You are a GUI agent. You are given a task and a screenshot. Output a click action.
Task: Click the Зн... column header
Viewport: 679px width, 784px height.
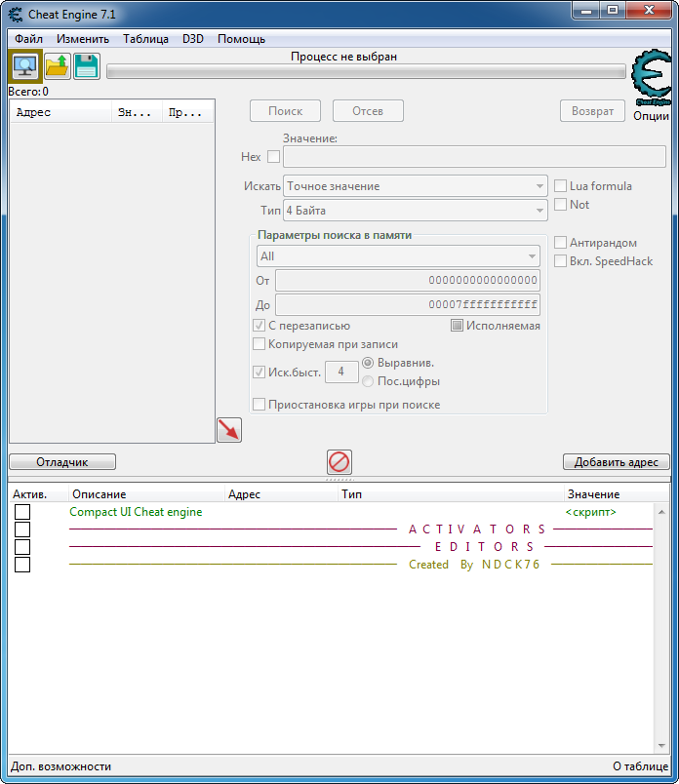tap(137, 112)
